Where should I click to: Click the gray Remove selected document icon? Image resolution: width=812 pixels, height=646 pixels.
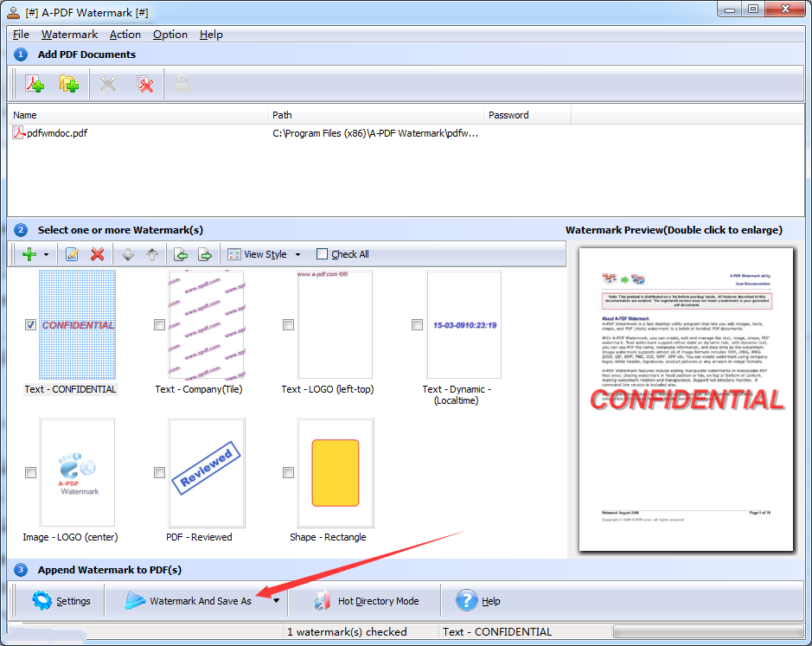[108, 83]
